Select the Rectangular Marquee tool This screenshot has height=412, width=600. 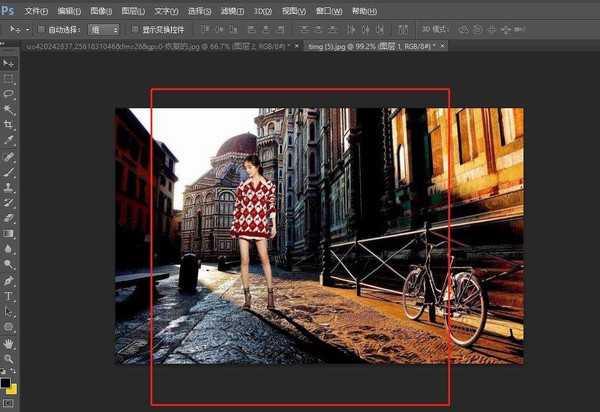point(9,77)
